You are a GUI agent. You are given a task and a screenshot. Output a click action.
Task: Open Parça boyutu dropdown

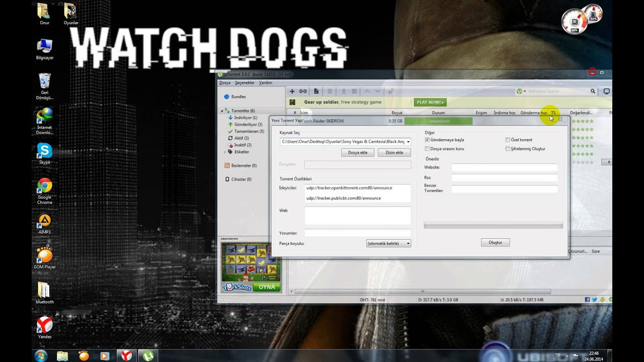[388, 243]
